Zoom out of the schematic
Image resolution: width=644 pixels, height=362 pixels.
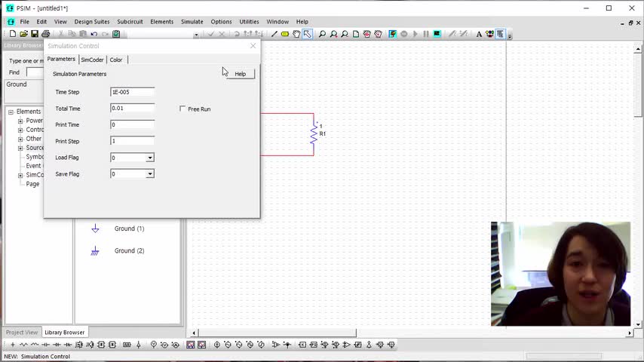(345, 34)
